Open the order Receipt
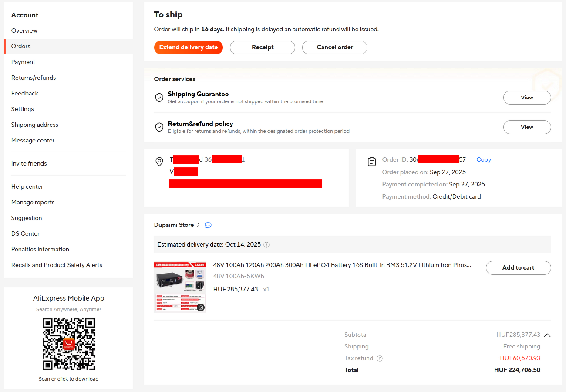The width and height of the screenshot is (566, 392). (x=263, y=47)
